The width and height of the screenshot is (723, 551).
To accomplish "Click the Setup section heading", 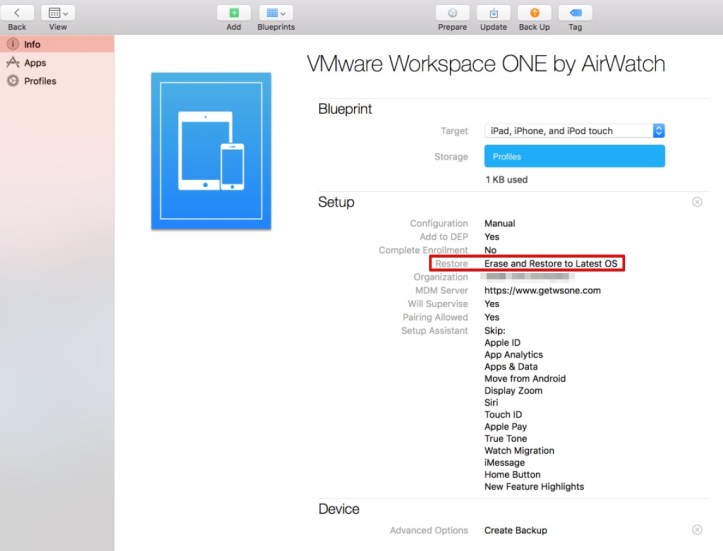I will [x=336, y=202].
